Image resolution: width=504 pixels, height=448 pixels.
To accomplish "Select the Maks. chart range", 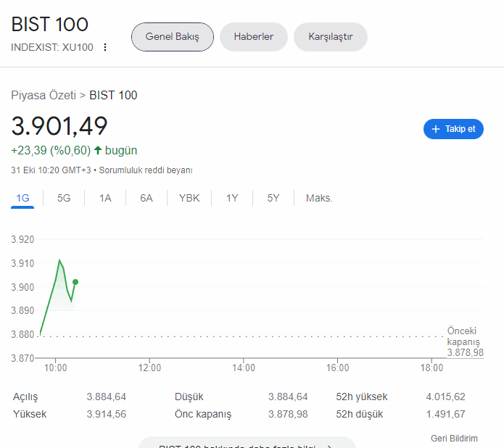I will point(319,198).
